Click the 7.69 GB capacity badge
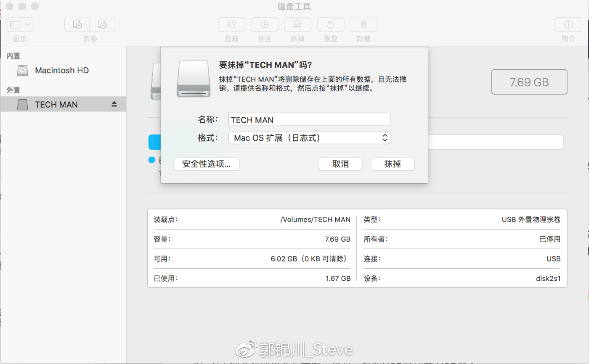 click(529, 82)
